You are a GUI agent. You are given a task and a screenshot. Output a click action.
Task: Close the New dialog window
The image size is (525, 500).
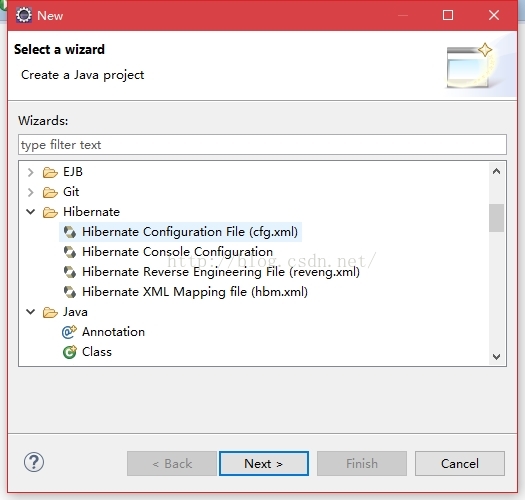coord(494,15)
